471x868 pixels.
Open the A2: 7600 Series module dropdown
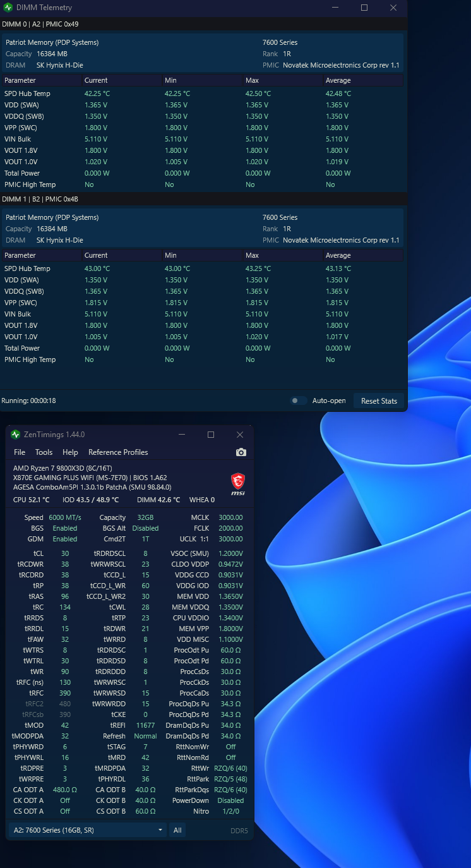pos(88,830)
